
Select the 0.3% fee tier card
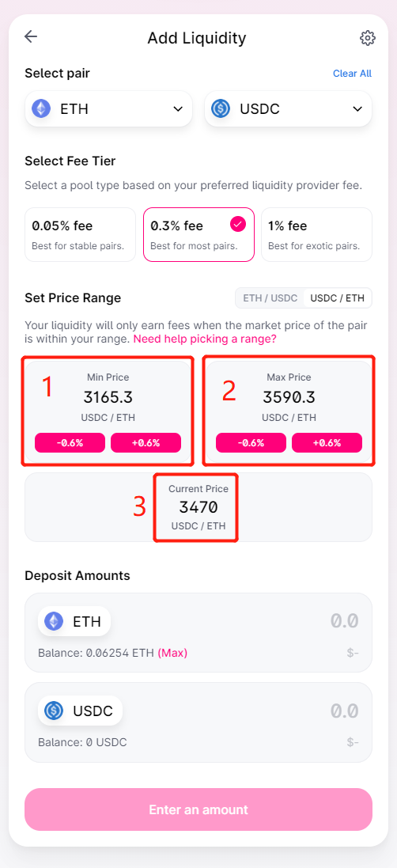(198, 234)
